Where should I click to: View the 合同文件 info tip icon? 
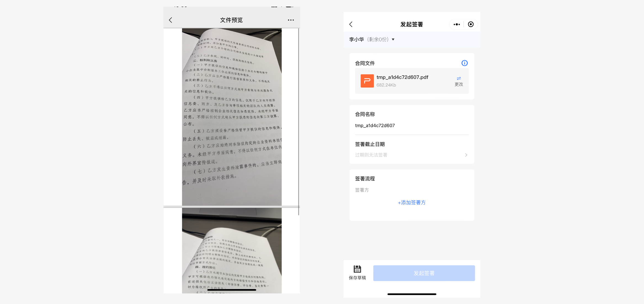pyautogui.click(x=464, y=63)
